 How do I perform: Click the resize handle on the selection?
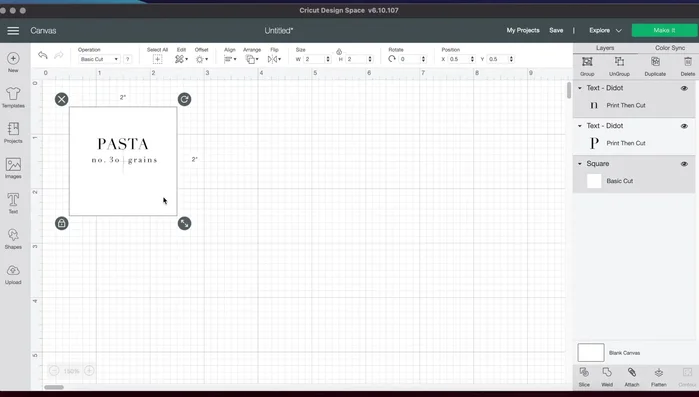click(184, 223)
